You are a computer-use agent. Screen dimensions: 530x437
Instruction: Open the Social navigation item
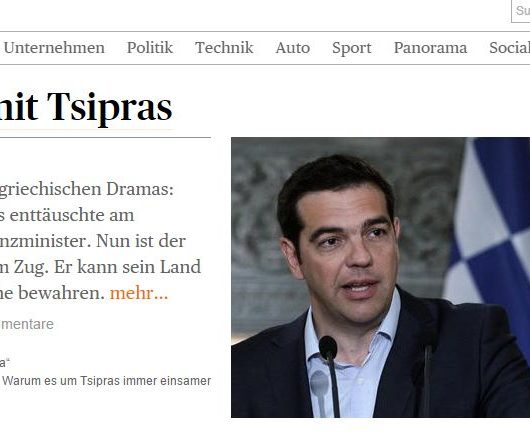[509, 48]
